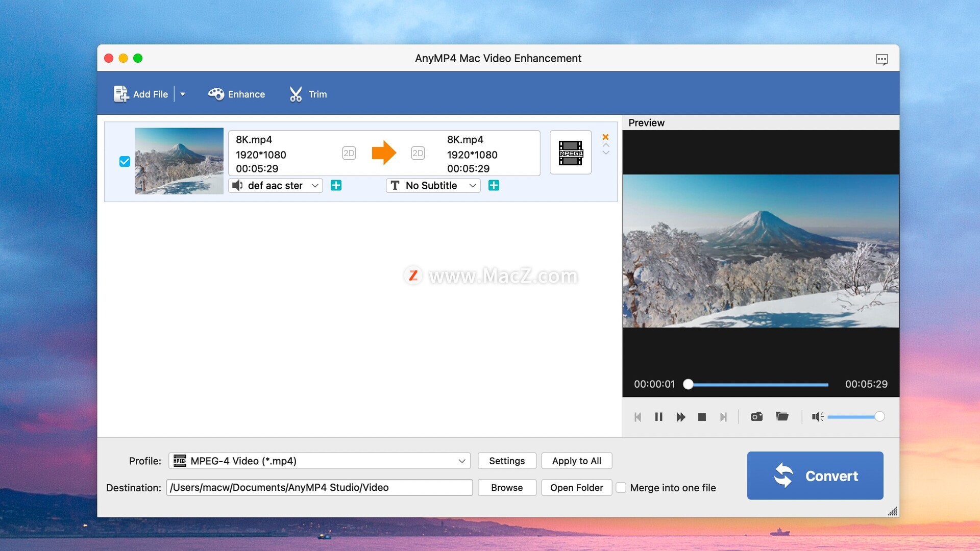Click the Convert button
Viewport: 980px width, 551px height.
[x=815, y=476]
